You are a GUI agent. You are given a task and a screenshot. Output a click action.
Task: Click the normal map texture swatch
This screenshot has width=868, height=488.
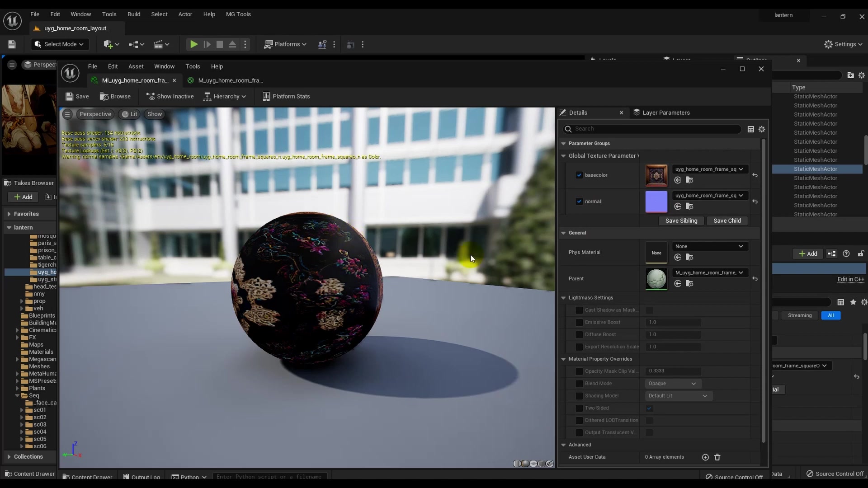tap(656, 202)
